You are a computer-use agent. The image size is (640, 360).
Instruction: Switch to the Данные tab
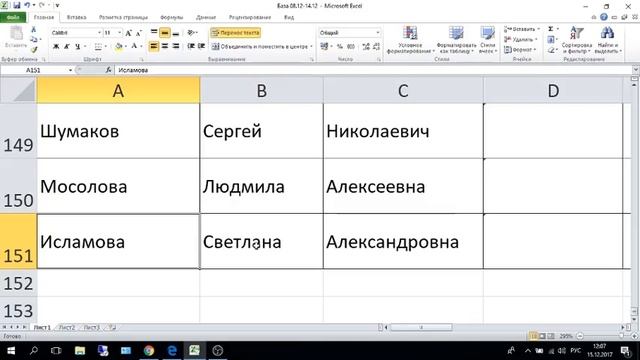coord(206,17)
